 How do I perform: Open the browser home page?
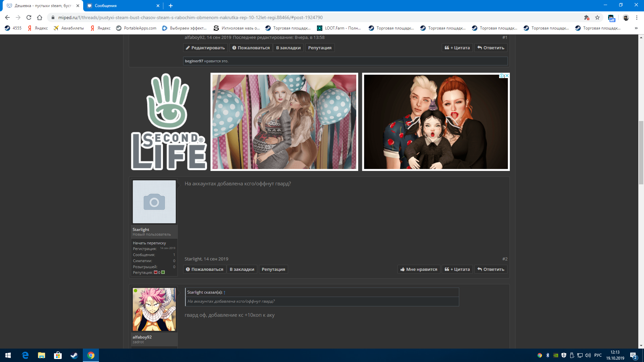[x=40, y=17]
